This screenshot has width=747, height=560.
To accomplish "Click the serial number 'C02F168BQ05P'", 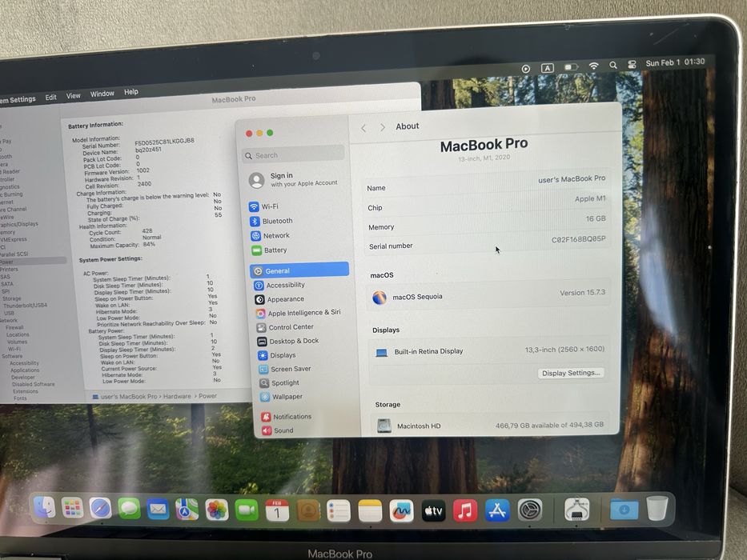I will click(578, 239).
